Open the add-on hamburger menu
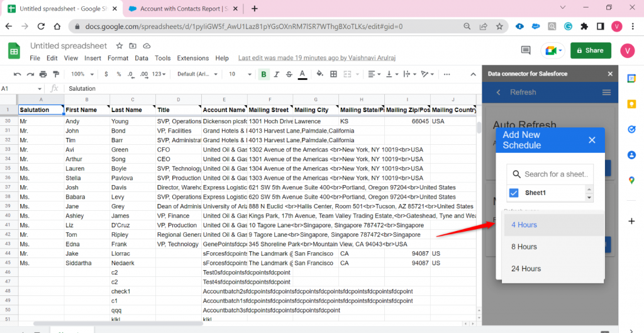This screenshot has width=644, height=333. (606, 93)
